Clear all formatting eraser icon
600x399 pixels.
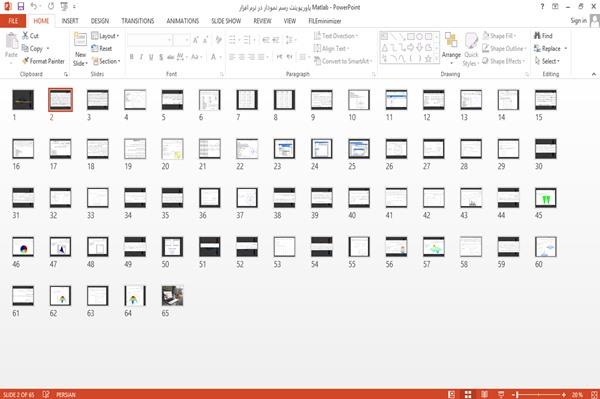click(x=218, y=40)
